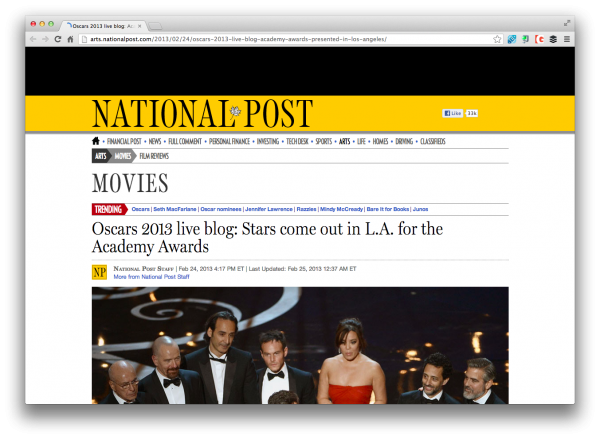
Task: Bookmark this page with the star icon
Action: click(x=497, y=39)
